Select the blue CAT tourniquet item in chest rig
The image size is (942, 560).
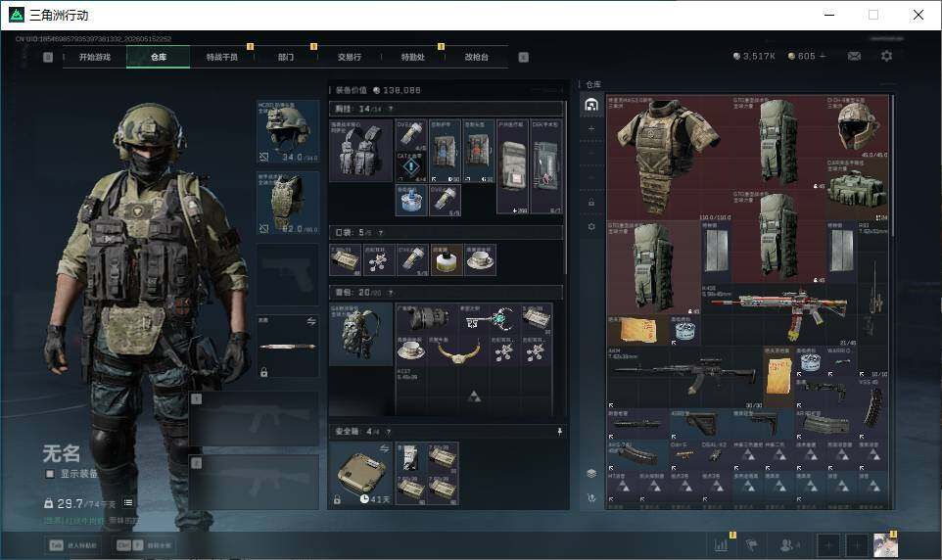click(411, 167)
